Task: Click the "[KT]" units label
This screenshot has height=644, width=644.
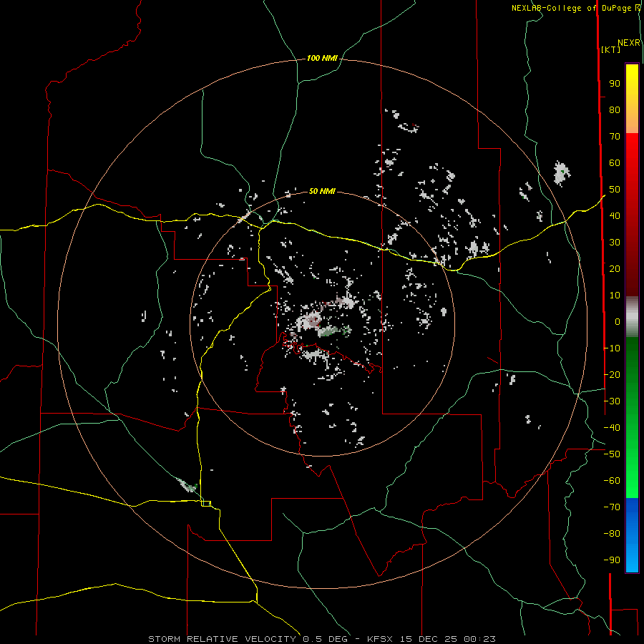Action: point(610,49)
